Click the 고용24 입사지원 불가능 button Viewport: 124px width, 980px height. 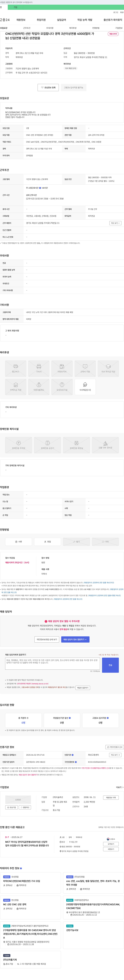click(x=74, y=88)
